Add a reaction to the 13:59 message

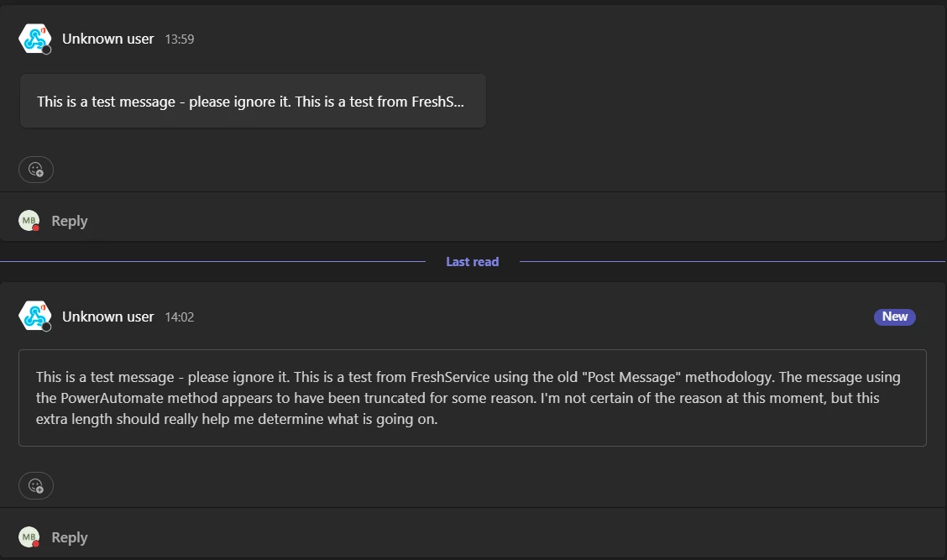36,169
